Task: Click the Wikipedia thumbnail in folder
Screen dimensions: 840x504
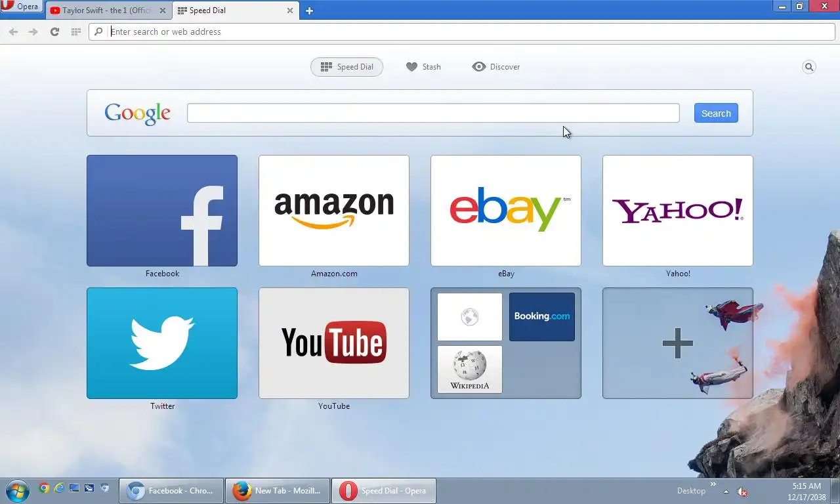Action: [470, 369]
